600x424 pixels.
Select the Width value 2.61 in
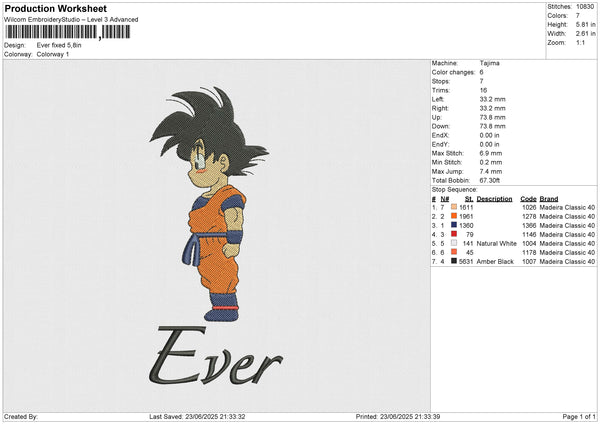tap(585, 34)
